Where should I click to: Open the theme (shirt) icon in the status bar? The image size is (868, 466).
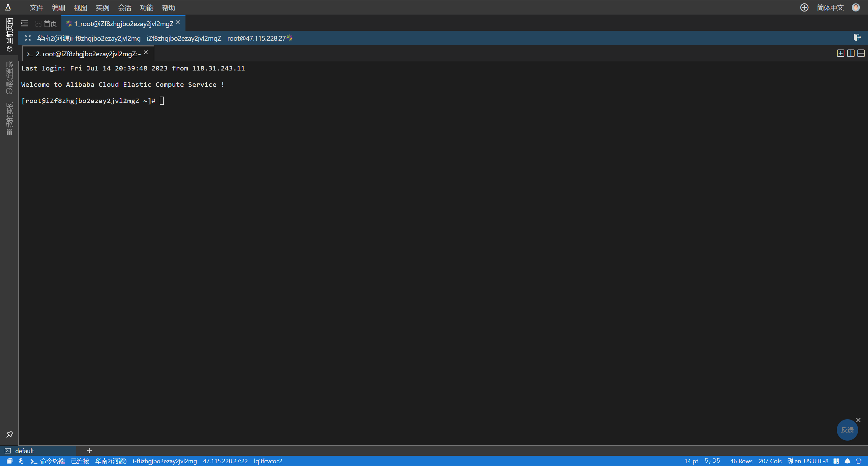click(x=859, y=461)
